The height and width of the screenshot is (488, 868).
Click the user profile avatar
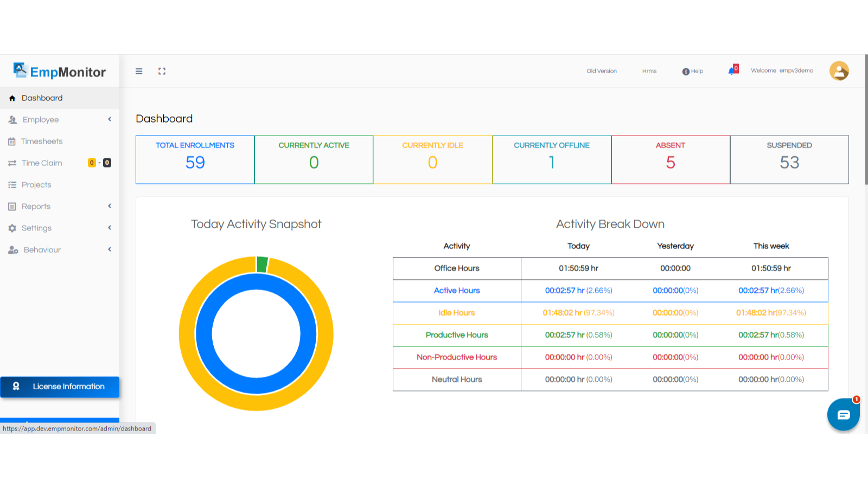pyautogui.click(x=839, y=70)
